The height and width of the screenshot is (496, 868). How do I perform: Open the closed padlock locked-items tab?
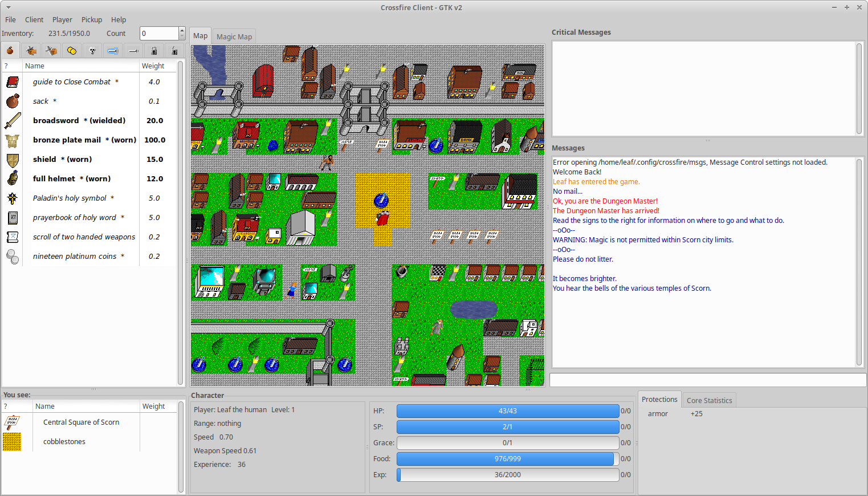point(154,51)
